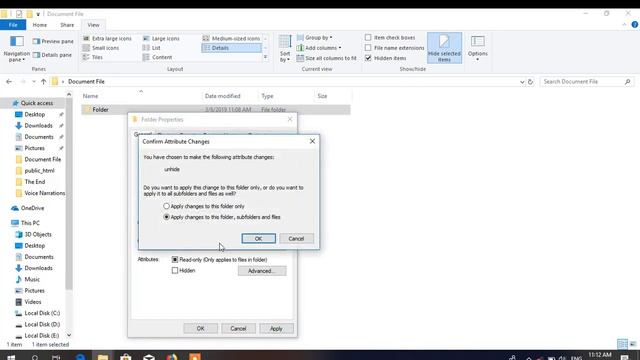Open folder Options
The width and height of the screenshot is (640, 360).
click(478, 48)
